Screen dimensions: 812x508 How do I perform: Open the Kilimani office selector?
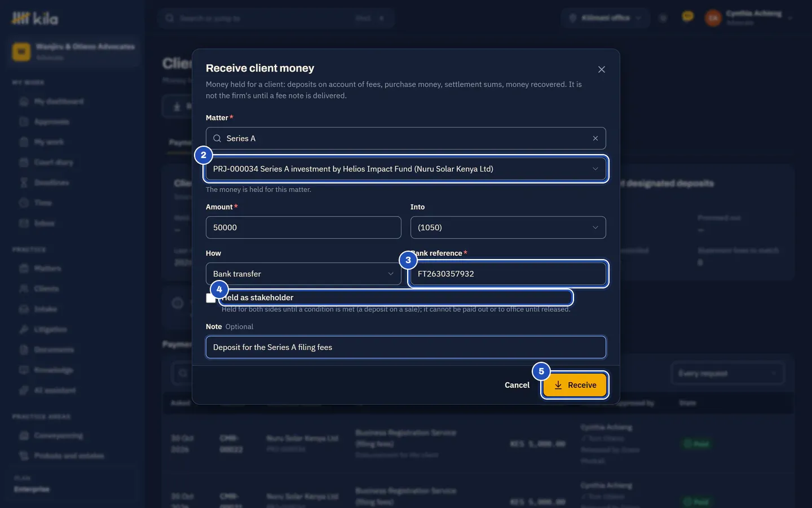coord(605,18)
